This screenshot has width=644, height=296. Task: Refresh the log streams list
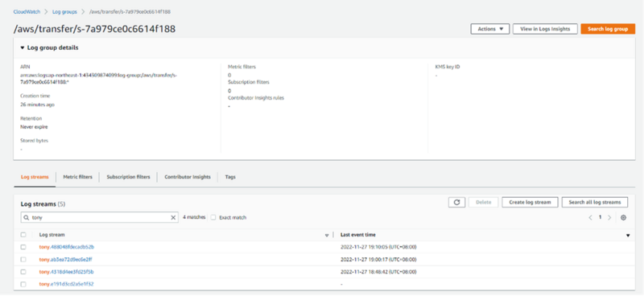[x=456, y=202]
